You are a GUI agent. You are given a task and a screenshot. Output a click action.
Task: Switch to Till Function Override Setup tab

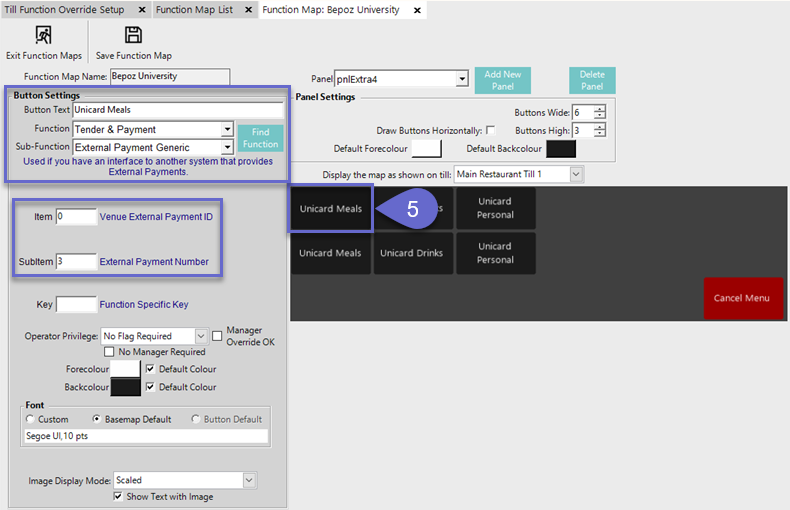[x=65, y=10]
